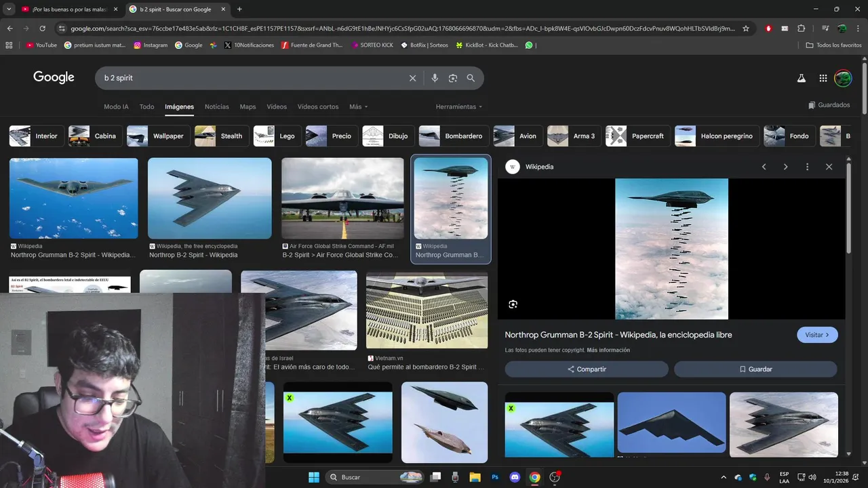The image size is (868, 488).
Task: Click the Google logo
Action: [54, 77]
